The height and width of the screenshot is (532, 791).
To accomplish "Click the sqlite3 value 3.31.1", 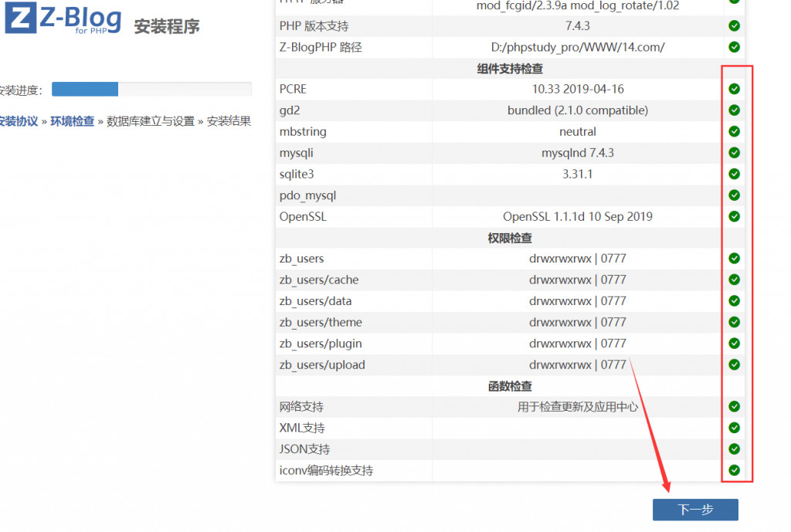I will click(x=578, y=174).
